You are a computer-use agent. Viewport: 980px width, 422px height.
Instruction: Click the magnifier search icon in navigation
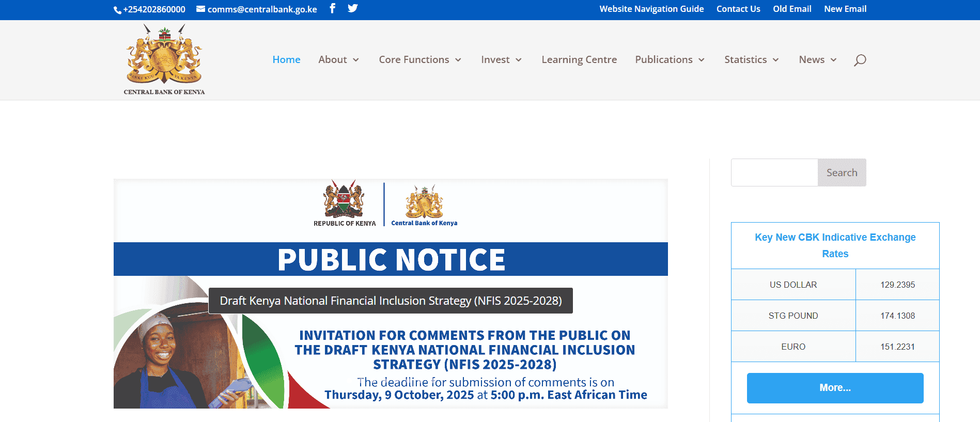tap(860, 60)
